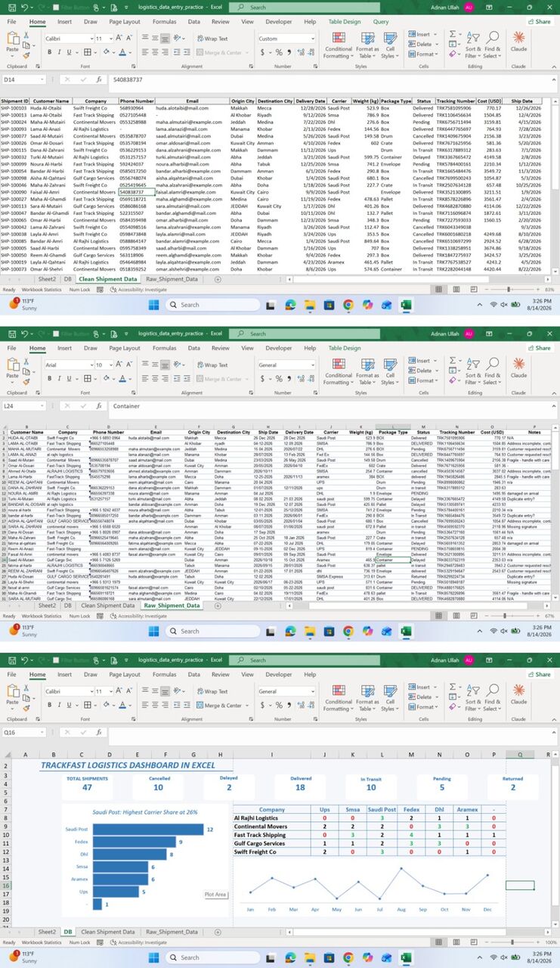Toggle Bold in the Clean Shipment Data window

[x=50, y=52]
